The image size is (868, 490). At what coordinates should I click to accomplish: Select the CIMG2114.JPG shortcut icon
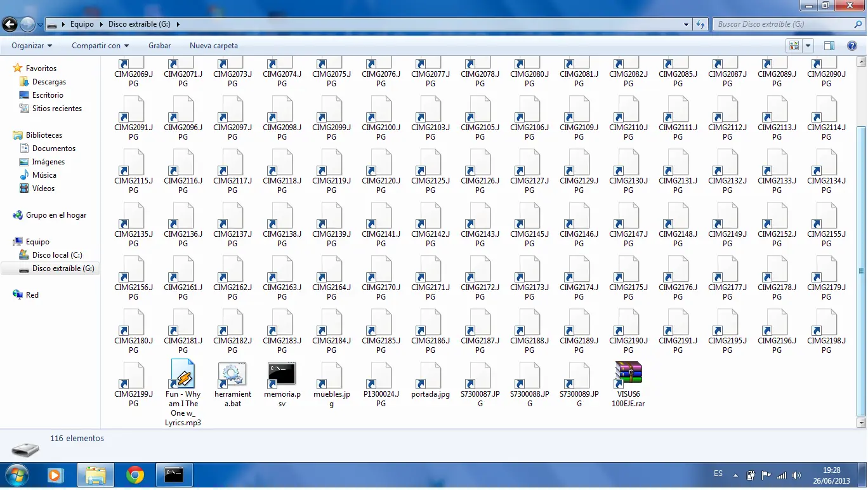click(826, 109)
